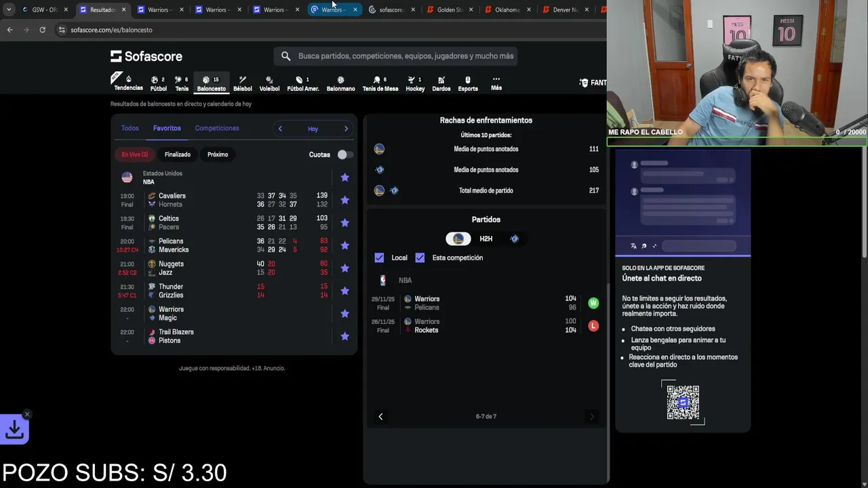
Task: Switch to the GSW browser tab
Action: coord(44,10)
